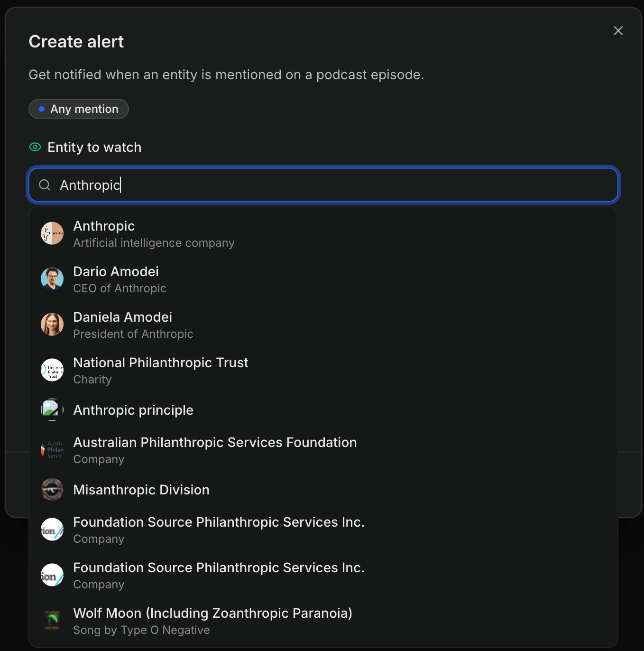Viewport: 644px width, 651px height.
Task: Choose Daniela Amodei from suggestions
Action: [323, 325]
